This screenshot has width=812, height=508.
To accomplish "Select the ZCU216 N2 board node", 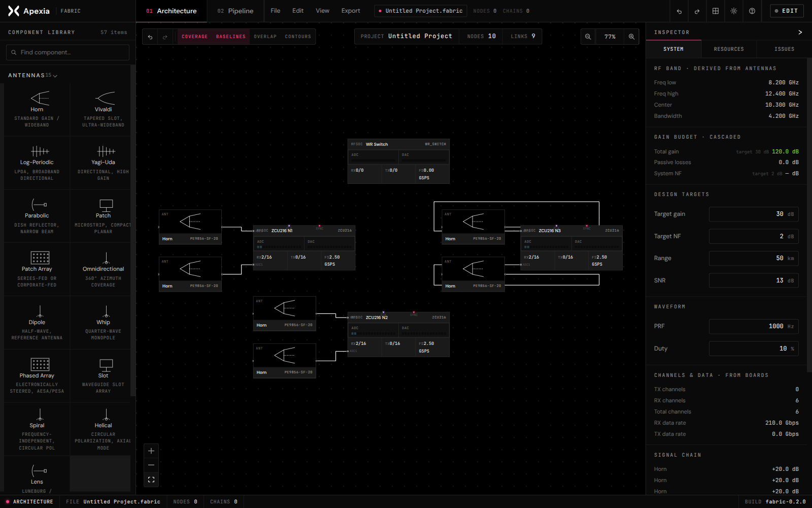I will (398, 334).
